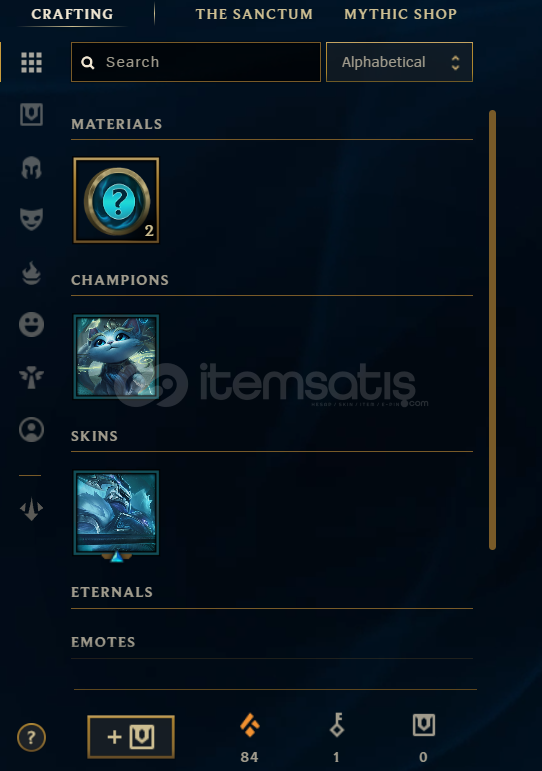Click the Search loot input field
The width and height of the screenshot is (542, 771).
pyautogui.click(x=196, y=62)
